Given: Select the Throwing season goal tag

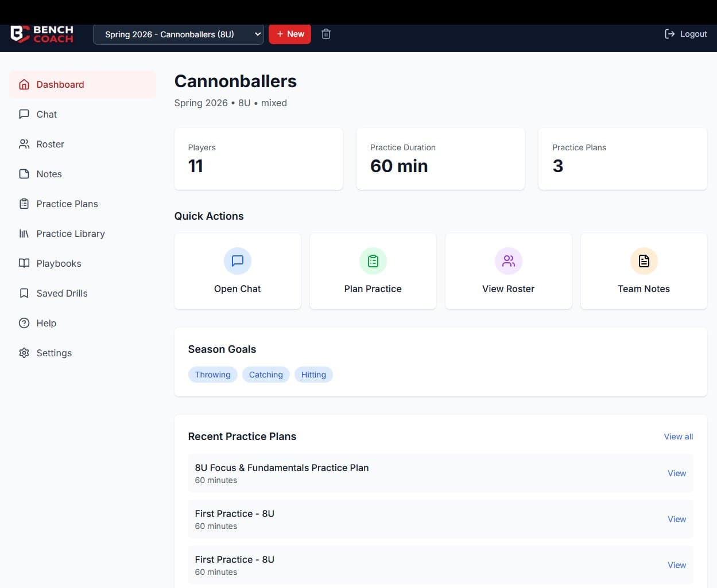Looking at the screenshot, I should coord(212,375).
